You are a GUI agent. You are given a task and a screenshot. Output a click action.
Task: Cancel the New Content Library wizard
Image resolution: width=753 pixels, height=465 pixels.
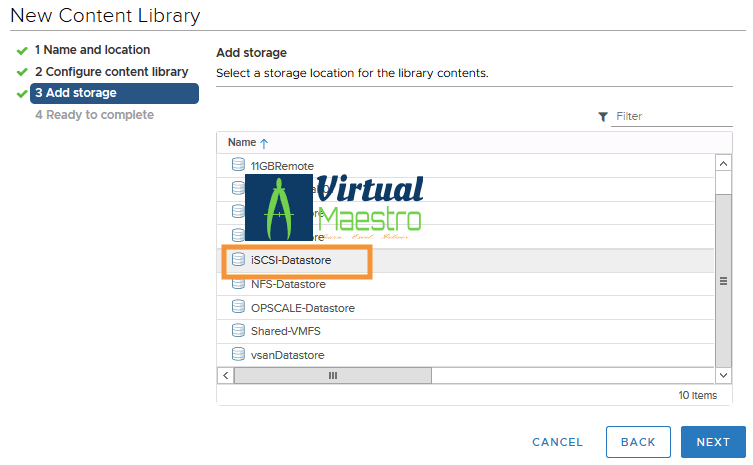[x=557, y=442]
